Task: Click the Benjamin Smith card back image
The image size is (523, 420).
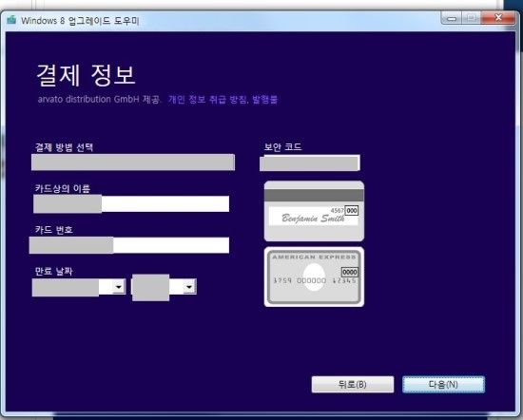Action: (314, 211)
